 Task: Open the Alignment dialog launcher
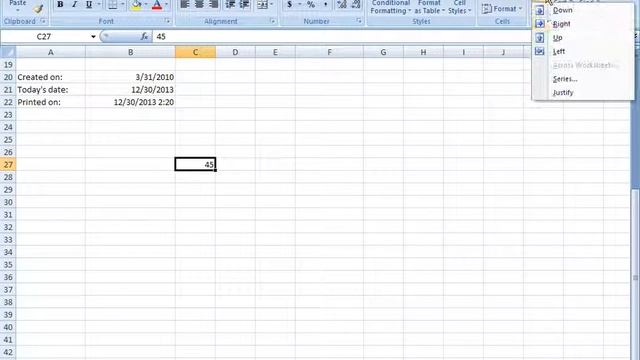pyautogui.click(x=273, y=21)
